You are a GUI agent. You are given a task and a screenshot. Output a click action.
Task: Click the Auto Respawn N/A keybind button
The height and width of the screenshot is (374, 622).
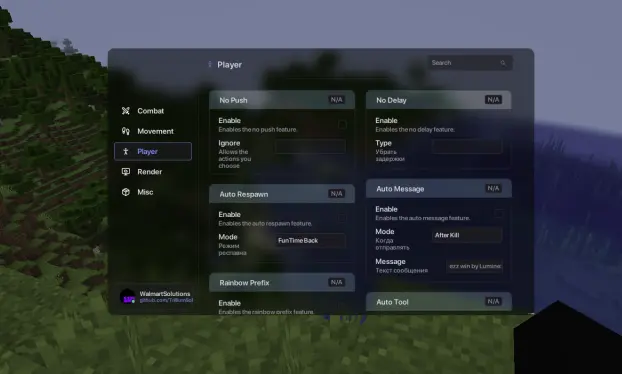[336, 194]
